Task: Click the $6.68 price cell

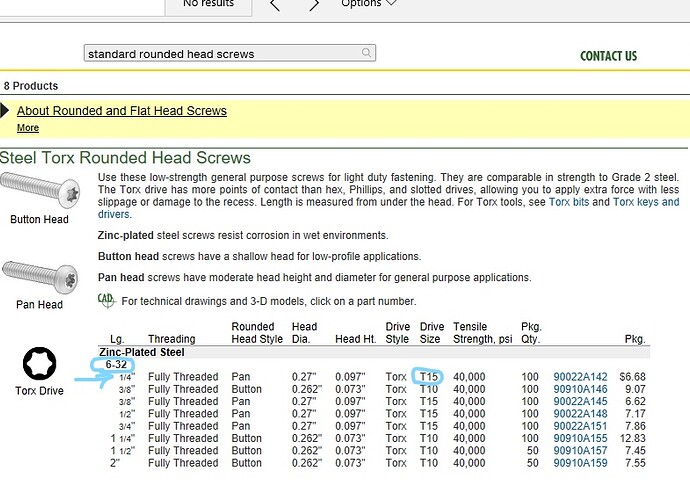Action: point(632,377)
